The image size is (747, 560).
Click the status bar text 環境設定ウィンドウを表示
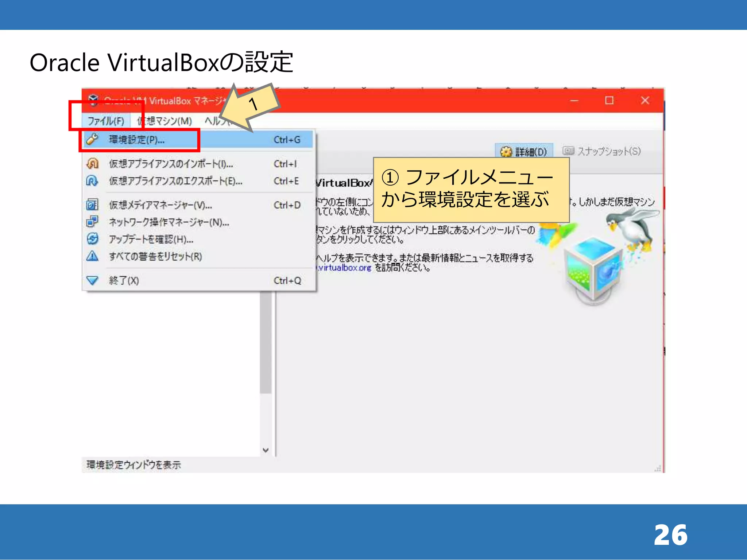(x=134, y=465)
